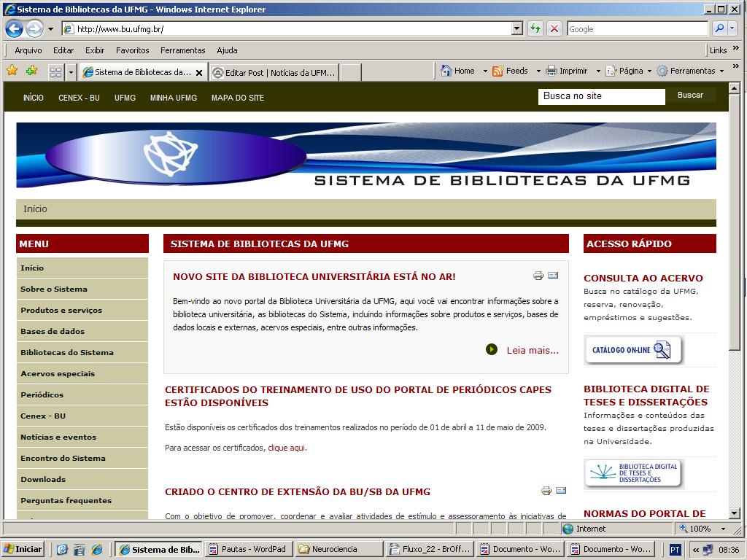
Task: Open the tab list dropdown arrow
Action: [71, 72]
